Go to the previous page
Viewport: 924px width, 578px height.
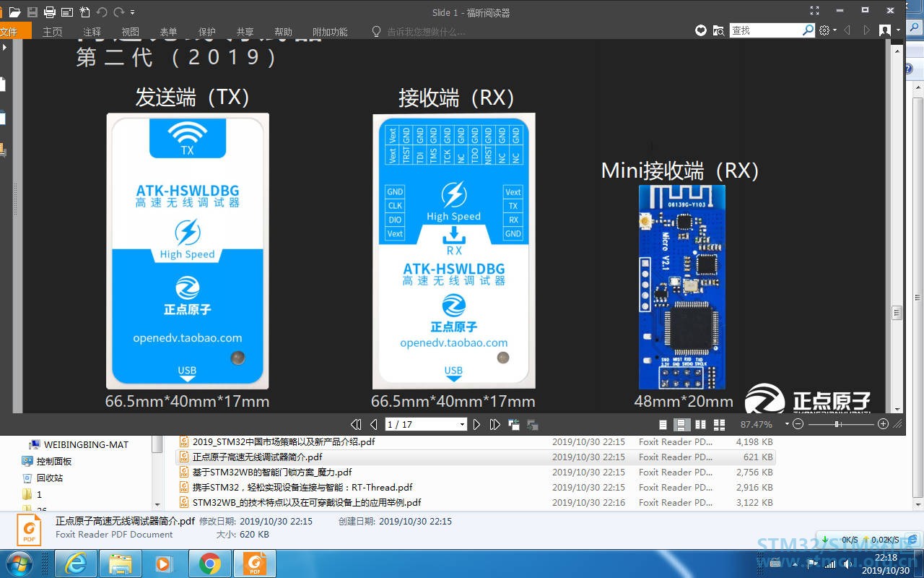coord(373,424)
